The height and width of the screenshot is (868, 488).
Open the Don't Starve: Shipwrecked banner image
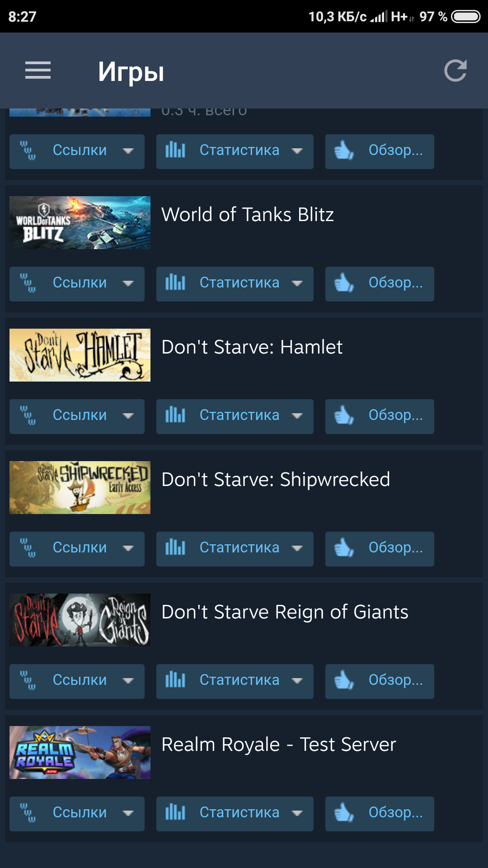pyautogui.click(x=80, y=487)
